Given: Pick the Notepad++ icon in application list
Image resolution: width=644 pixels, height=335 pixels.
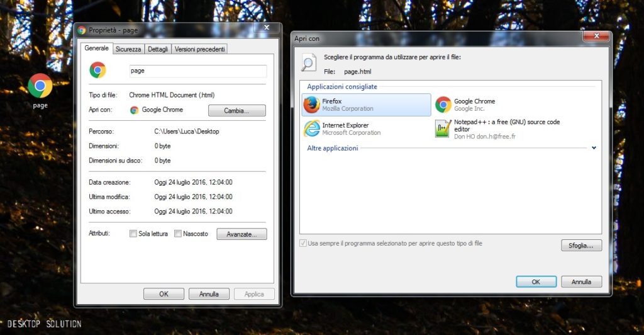Looking at the screenshot, I should [x=443, y=128].
